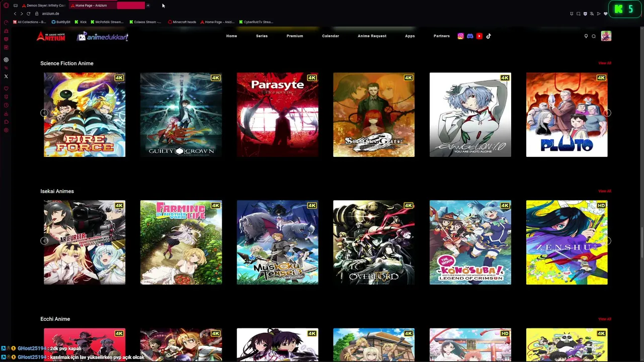The image size is (644, 362).
Task: Open KonoSuba Legend of Crimson poster
Action: click(470, 242)
